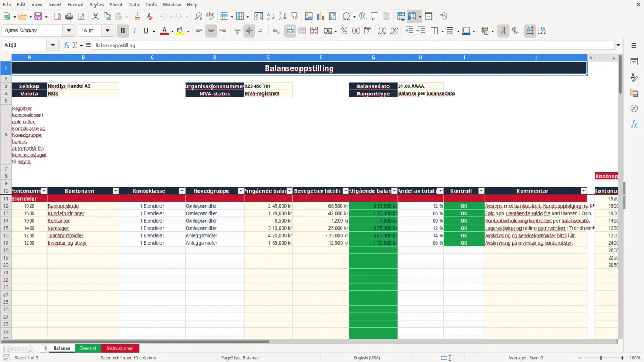Open the Data menu
Image resolution: width=644 pixels, height=362 pixels.
(134, 4)
